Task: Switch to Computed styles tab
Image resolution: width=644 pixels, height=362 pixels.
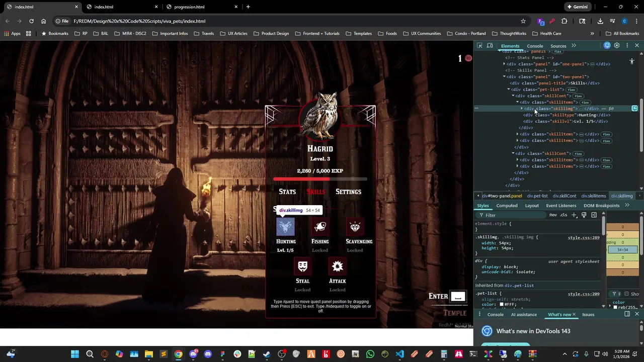Action: [x=507, y=206]
